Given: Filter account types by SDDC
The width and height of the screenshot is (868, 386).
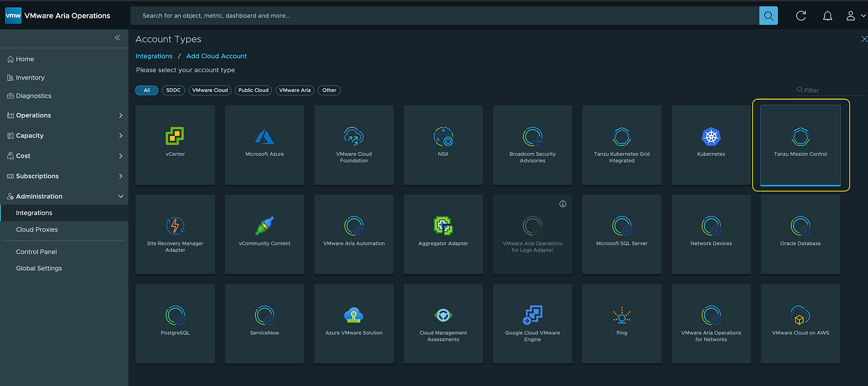Looking at the screenshot, I should [174, 90].
